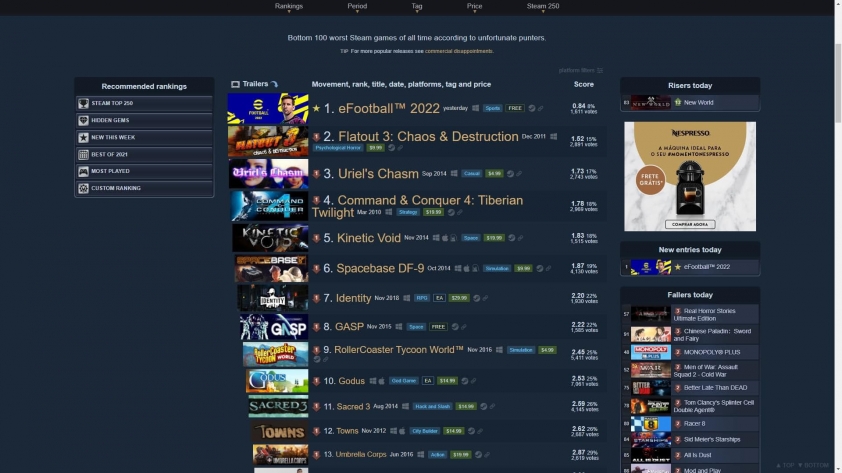
Task: Click the down movement arrow beside Flatout 3
Action: 316,137
